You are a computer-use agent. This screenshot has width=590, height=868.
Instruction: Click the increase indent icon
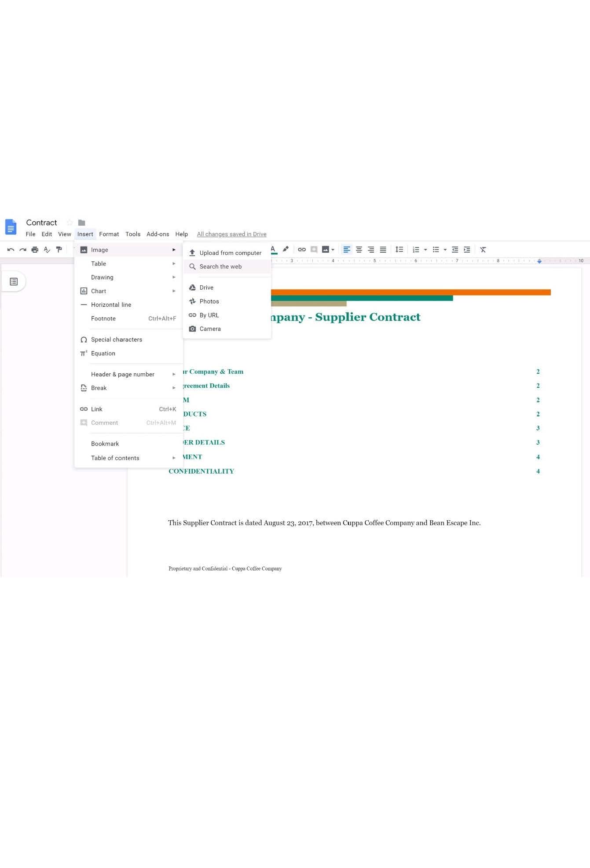tap(467, 250)
